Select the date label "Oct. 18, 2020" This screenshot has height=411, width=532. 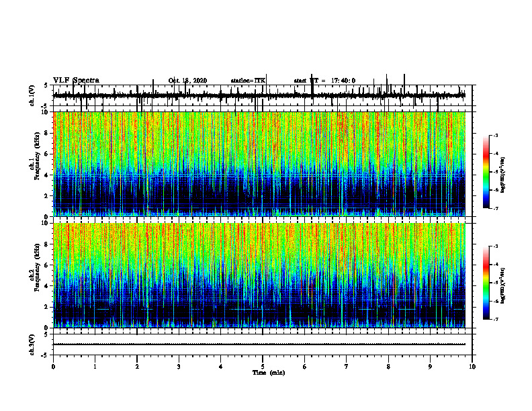[187, 81]
